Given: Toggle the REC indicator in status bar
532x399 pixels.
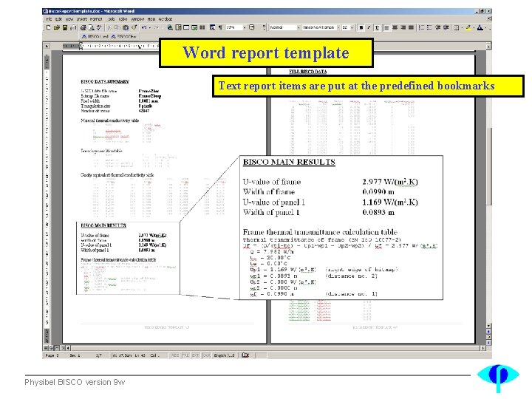Looking at the screenshot, I should coord(175,355).
